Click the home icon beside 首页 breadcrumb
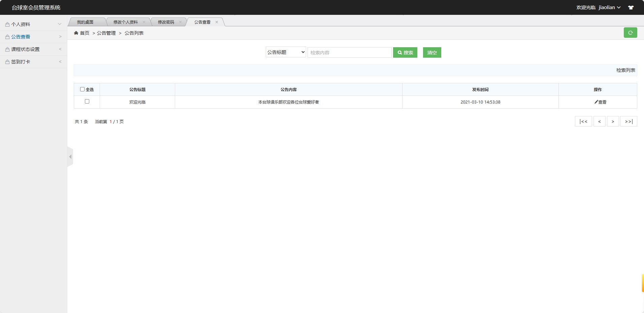This screenshot has width=644, height=313. [x=76, y=33]
